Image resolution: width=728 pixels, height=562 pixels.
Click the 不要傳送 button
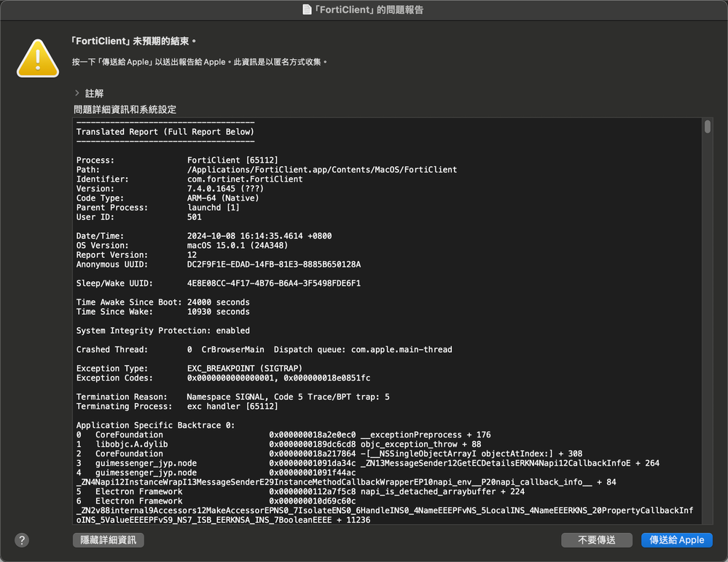[597, 540]
